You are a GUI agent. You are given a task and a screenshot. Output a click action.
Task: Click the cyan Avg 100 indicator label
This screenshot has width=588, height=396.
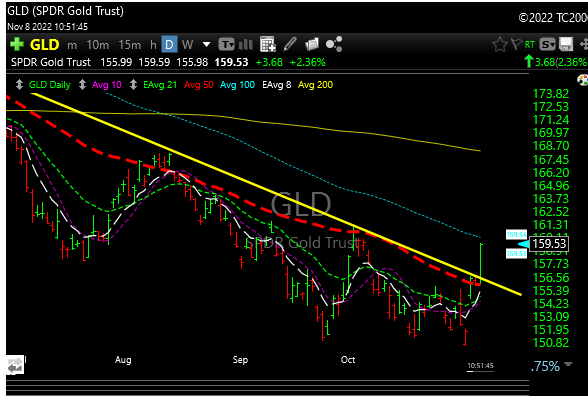[237, 85]
